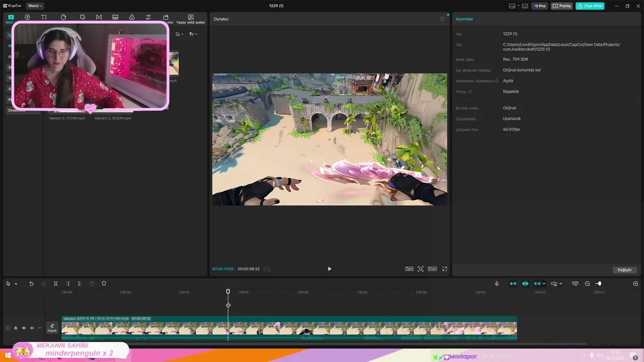This screenshot has width=644, height=362.
Task: Zoom in the timeline with plus icon
Action: tap(635, 284)
